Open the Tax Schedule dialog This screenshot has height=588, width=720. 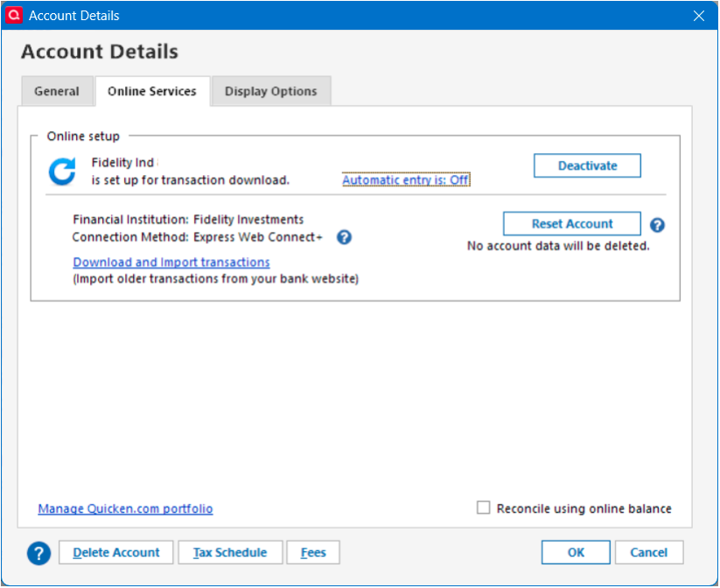[230, 552]
